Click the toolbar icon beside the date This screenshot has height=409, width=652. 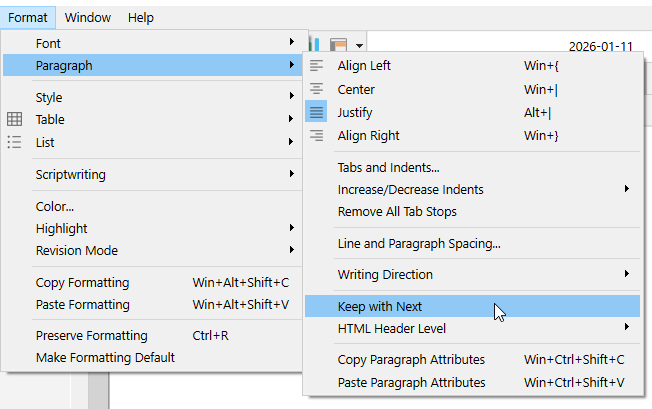pos(339,45)
